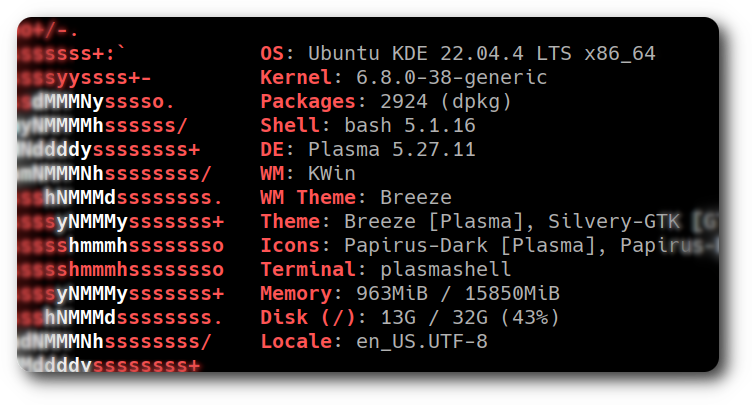Click the Icons label
Screen dimensions: 752x405
click(289, 245)
